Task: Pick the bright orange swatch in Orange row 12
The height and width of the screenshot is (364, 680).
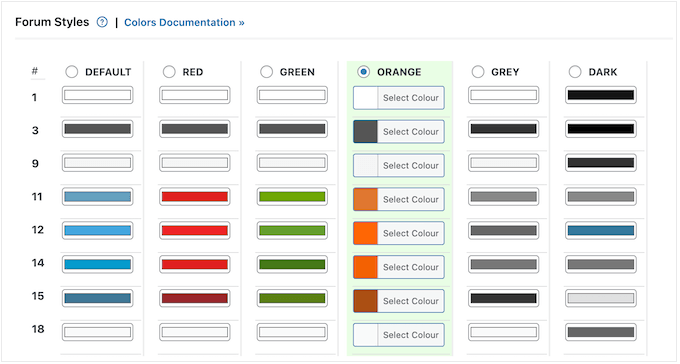Action: (x=366, y=233)
